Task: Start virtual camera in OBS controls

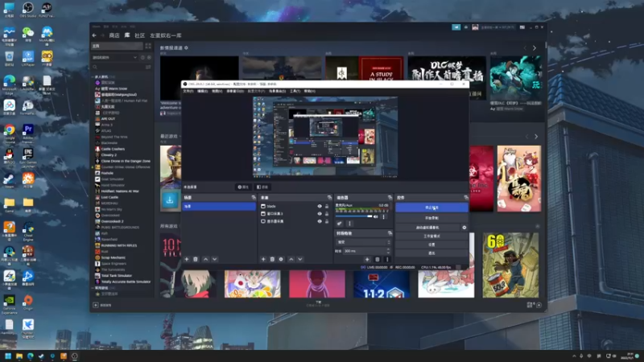Action: 427,228
